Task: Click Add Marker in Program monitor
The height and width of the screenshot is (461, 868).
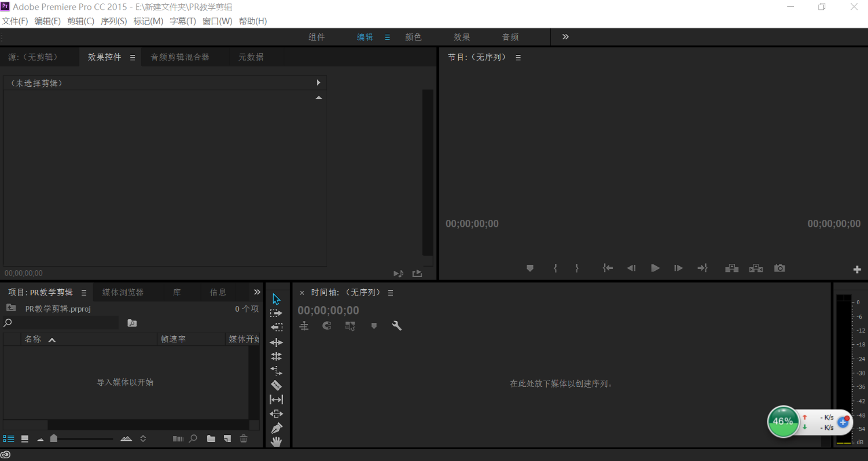Action: click(x=529, y=268)
